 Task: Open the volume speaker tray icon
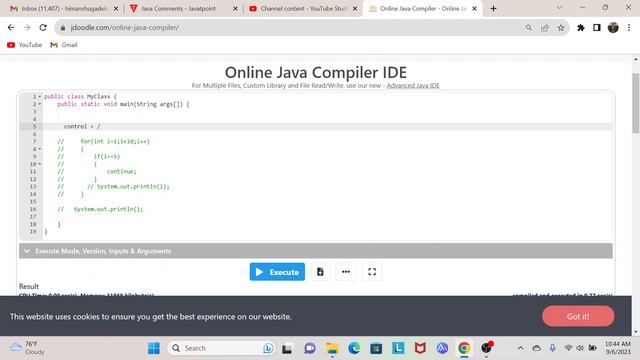pyautogui.click(x=580, y=348)
